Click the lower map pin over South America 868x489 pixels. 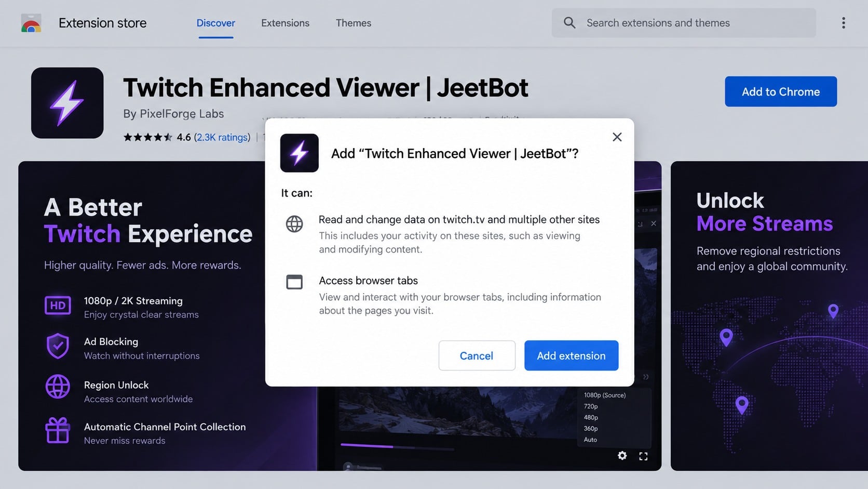click(x=742, y=405)
